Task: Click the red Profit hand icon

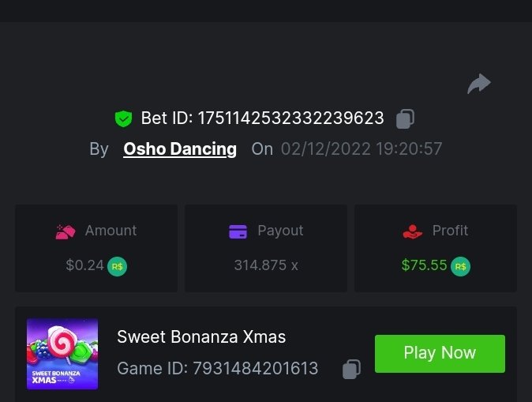Action: coord(412,231)
